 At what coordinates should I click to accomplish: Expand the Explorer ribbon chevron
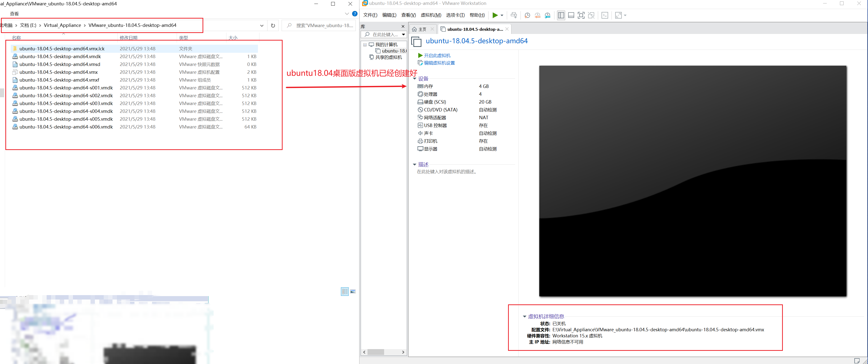point(347,14)
